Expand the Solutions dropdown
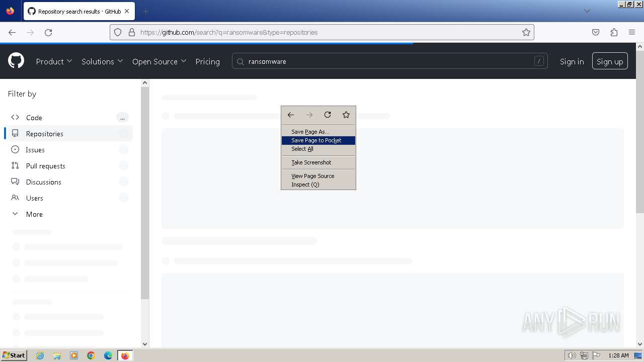The height and width of the screenshot is (362, 644). click(102, 61)
